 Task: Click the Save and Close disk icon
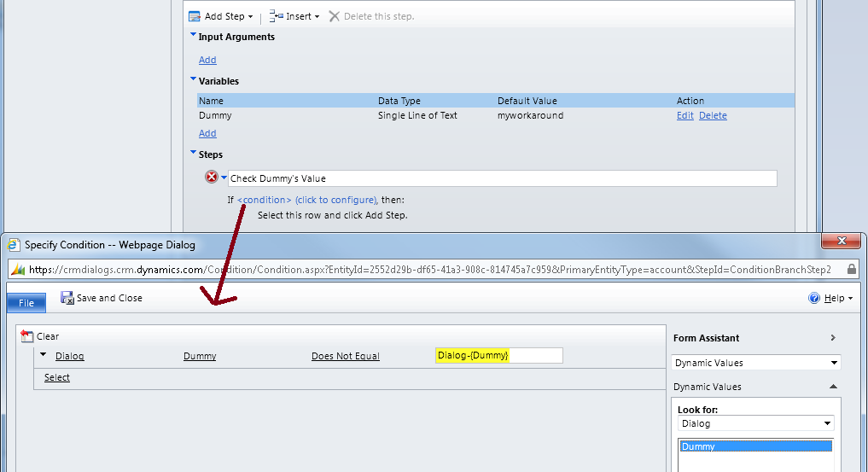point(67,298)
